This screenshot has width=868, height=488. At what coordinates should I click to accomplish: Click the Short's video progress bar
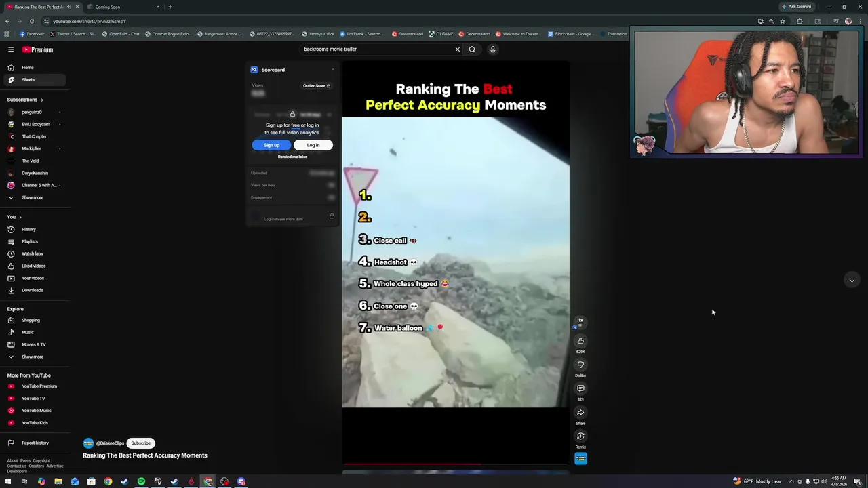[x=455, y=465]
